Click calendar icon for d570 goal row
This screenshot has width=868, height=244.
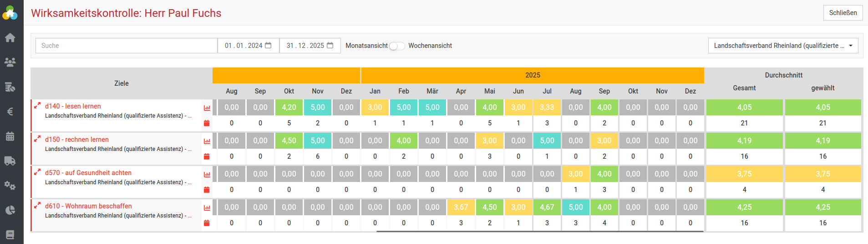tap(207, 190)
